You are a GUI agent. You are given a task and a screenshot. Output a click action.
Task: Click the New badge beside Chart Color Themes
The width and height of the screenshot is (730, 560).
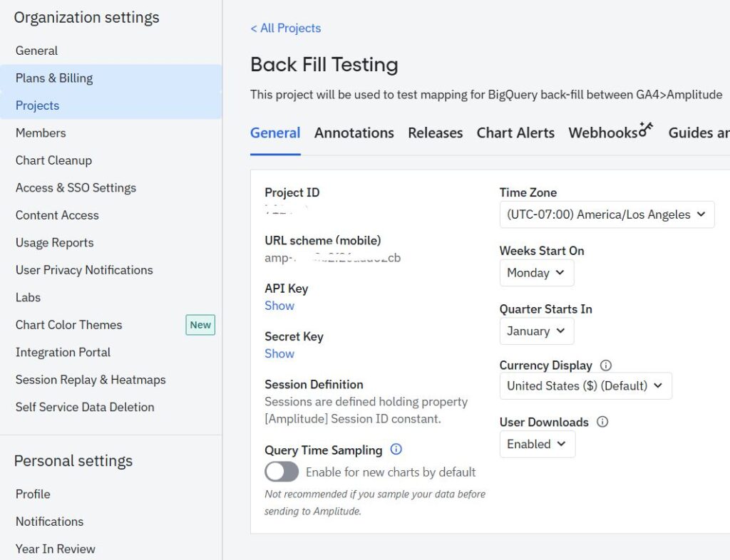coord(200,325)
